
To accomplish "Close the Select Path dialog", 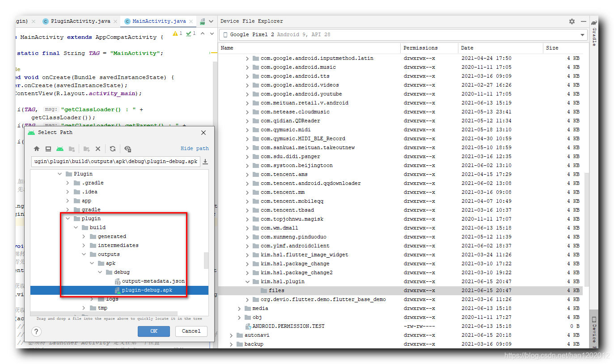I will click(203, 132).
